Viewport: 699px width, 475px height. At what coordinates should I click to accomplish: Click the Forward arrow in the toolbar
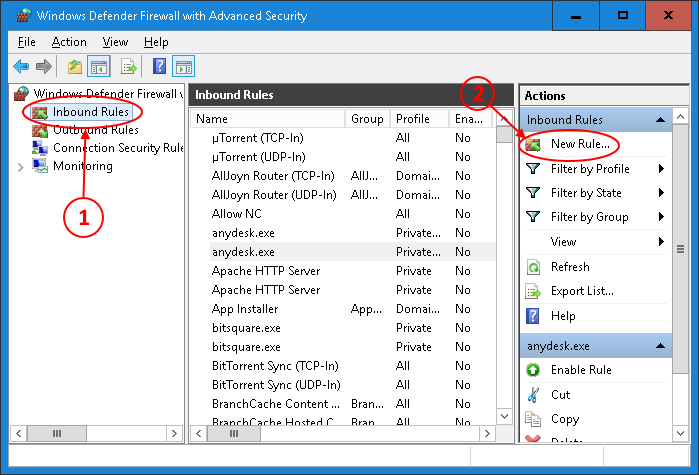(43, 66)
